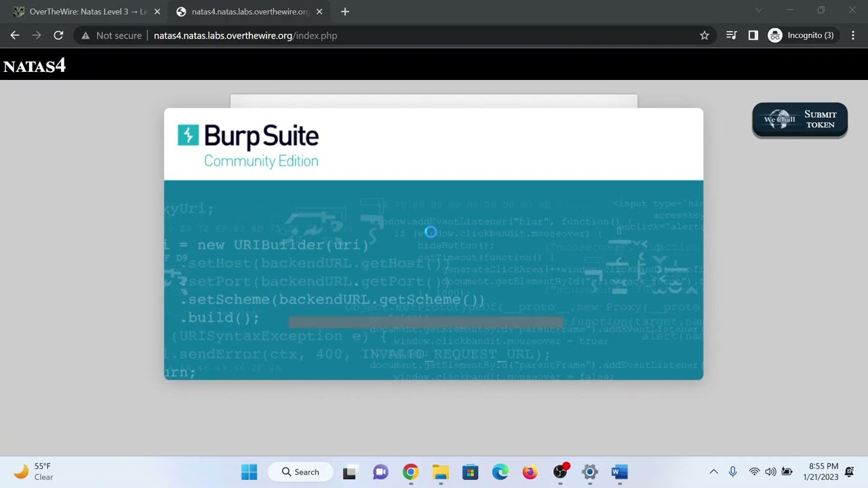The height and width of the screenshot is (488, 868).
Task: Click the WeChall Submit Token button
Action: click(800, 120)
